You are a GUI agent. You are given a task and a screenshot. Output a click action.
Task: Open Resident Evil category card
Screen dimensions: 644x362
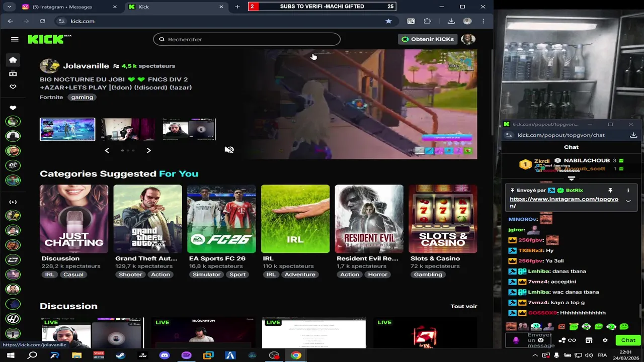(369, 219)
